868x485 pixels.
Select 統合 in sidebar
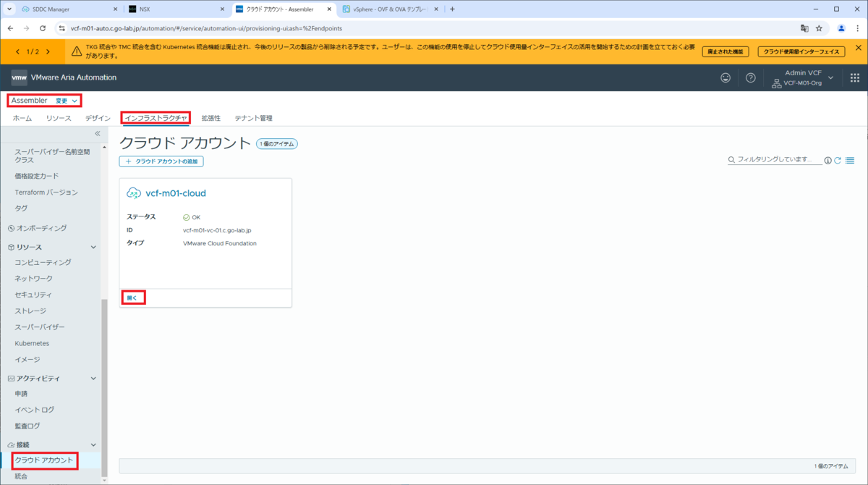pos(21,476)
